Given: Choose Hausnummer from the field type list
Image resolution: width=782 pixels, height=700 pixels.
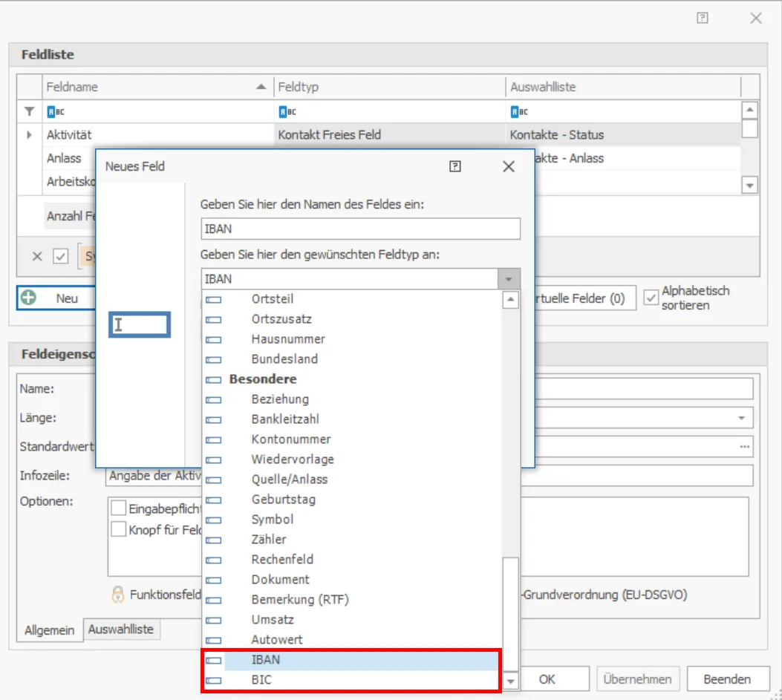Looking at the screenshot, I should (x=352, y=339).
